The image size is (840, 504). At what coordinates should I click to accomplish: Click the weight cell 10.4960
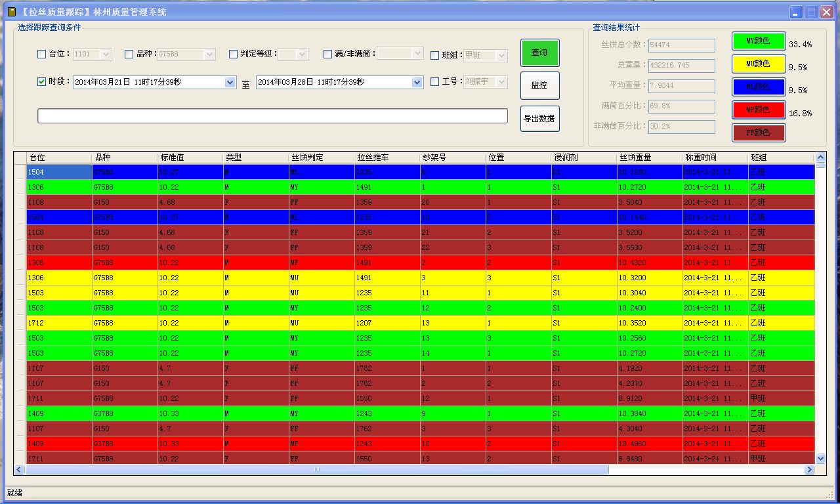tap(650, 444)
